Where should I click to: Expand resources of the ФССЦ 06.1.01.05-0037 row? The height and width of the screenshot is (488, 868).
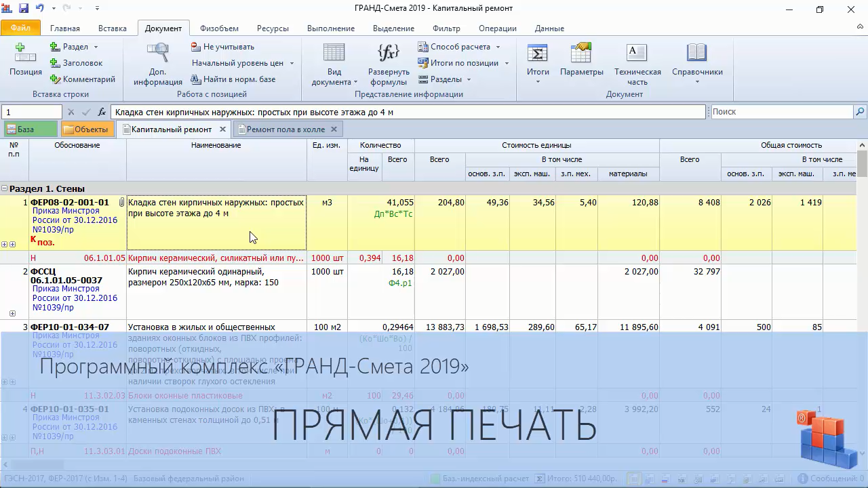(12, 313)
